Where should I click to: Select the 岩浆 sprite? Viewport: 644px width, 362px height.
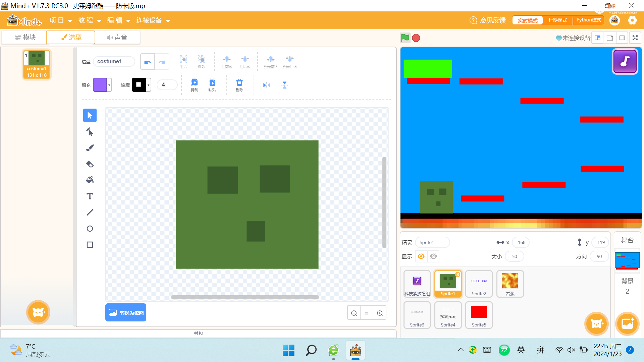510,284
